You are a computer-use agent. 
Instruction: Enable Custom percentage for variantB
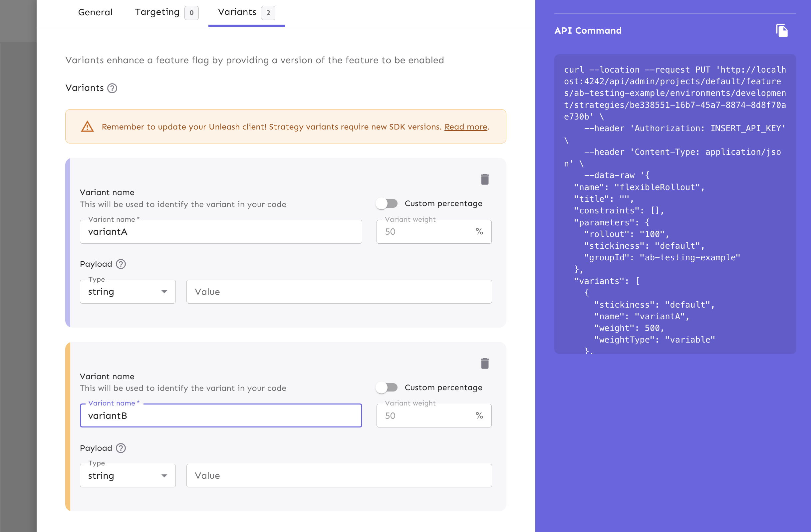(x=387, y=387)
